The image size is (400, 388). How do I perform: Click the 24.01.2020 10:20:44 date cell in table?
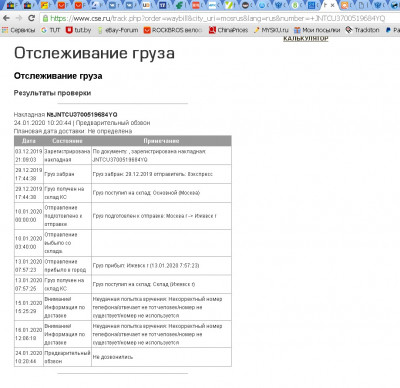click(x=29, y=357)
